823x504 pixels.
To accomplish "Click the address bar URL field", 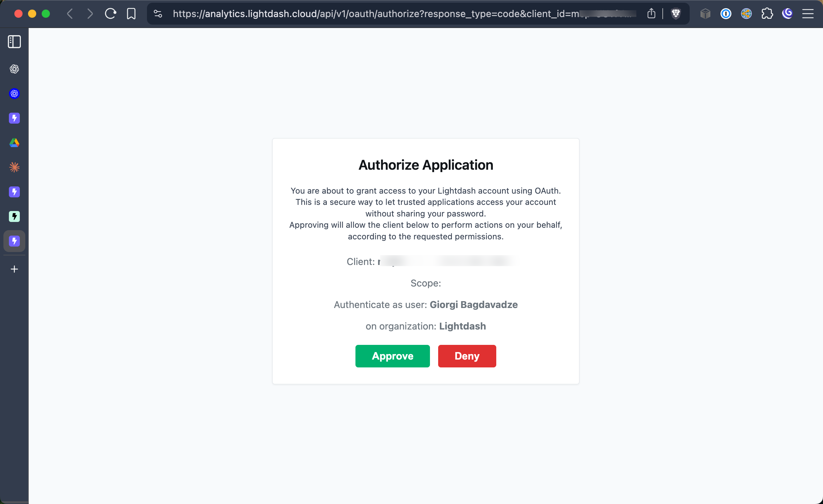I will pos(376,14).
